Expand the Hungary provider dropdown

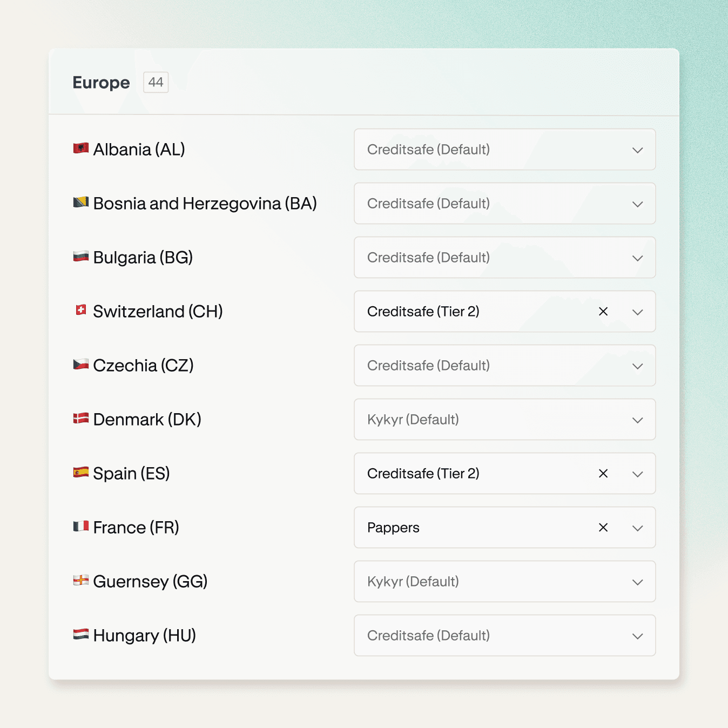(x=504, y=636)
